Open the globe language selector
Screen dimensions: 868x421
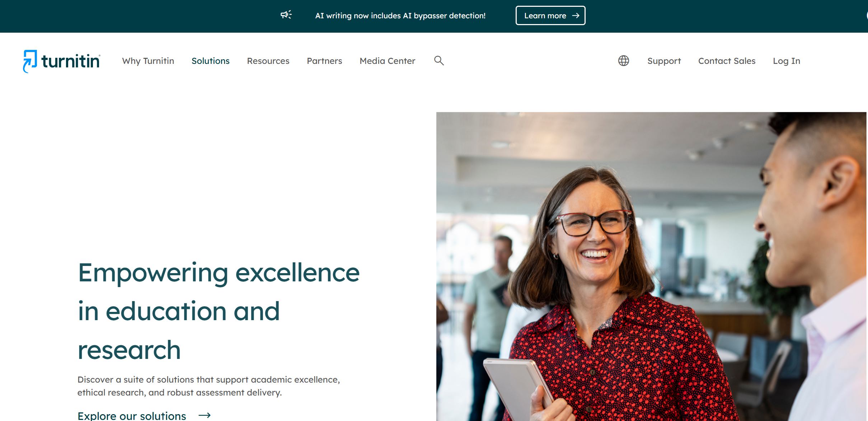(623, 61)
